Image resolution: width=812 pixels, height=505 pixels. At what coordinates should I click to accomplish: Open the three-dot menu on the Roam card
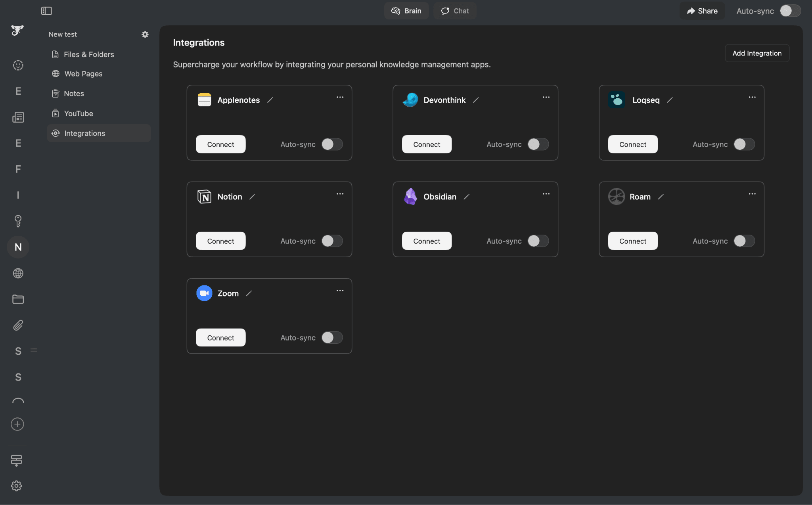pyautogui.click(x=752, y=193)
